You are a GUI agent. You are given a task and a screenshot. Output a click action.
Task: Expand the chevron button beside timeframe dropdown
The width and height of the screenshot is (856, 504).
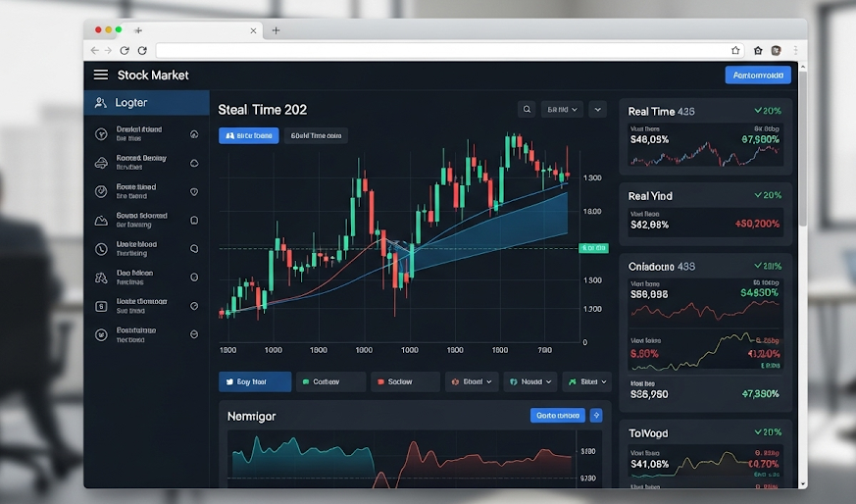(x=598, y=109)
